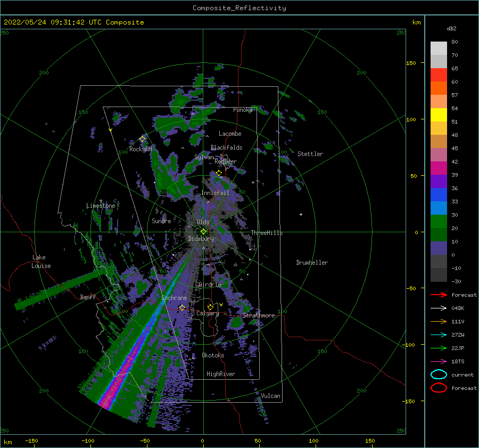Click the Composite_Reflectivity title

(x=239, y=8)
